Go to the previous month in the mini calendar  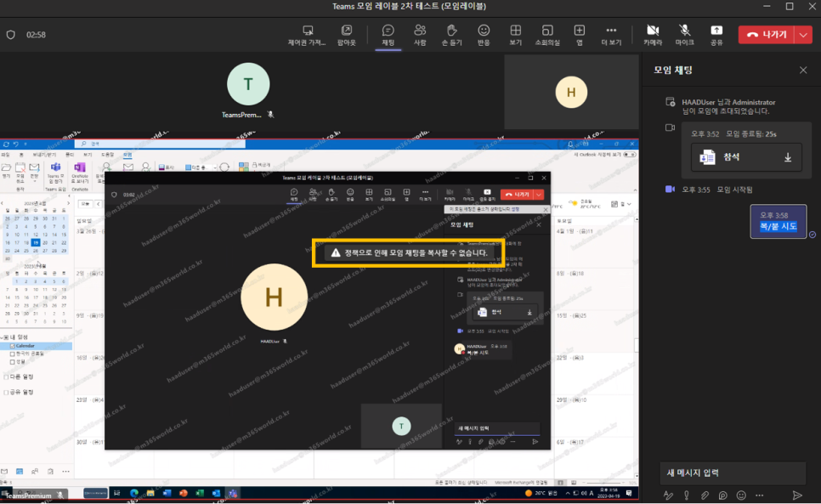(2, 203)
